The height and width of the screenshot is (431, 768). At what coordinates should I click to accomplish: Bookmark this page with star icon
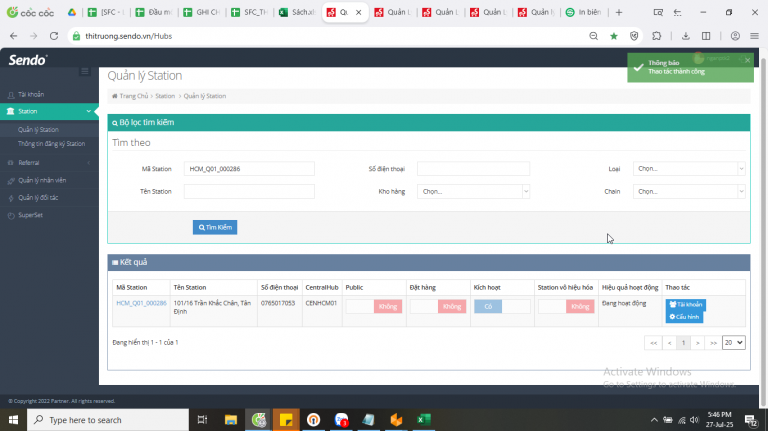(x=614, y=36)
